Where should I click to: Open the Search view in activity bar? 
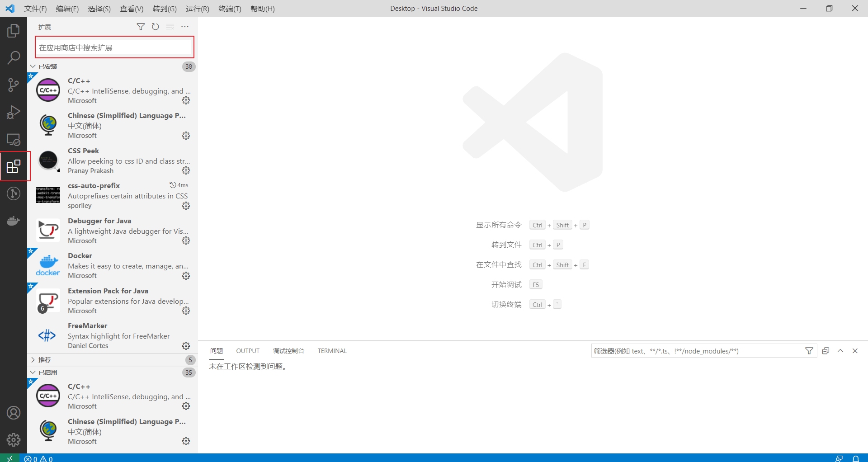(14, 57)
